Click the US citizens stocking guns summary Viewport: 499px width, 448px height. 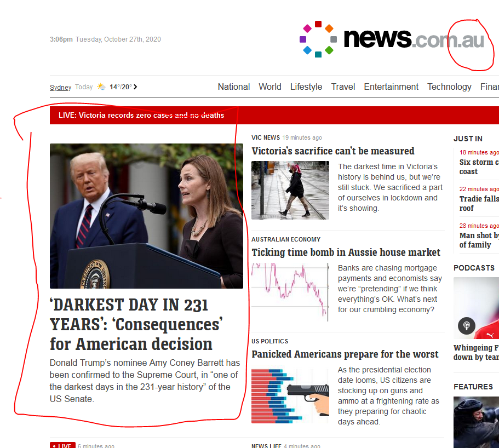click(388, 396)
